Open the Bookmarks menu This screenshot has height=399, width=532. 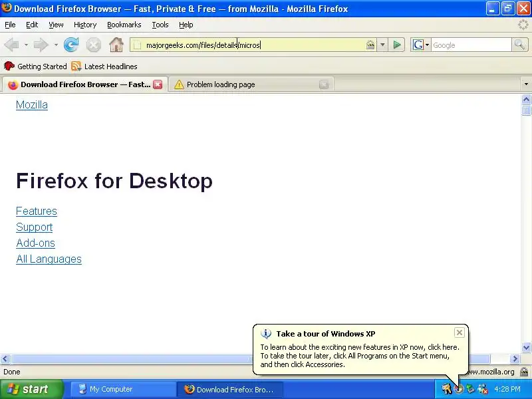pyautogui.click(x=124, y=25)
